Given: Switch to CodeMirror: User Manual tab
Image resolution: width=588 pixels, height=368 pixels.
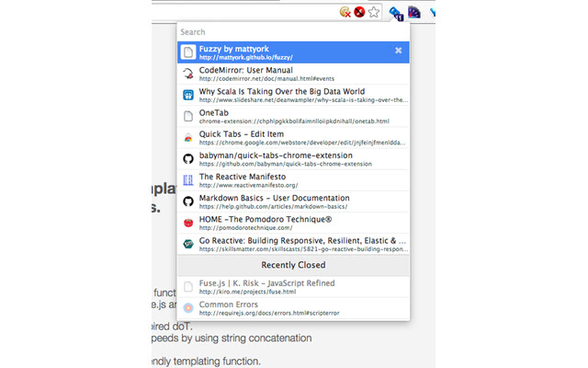Looking at the screenshot, I should (x=293, y=74).
